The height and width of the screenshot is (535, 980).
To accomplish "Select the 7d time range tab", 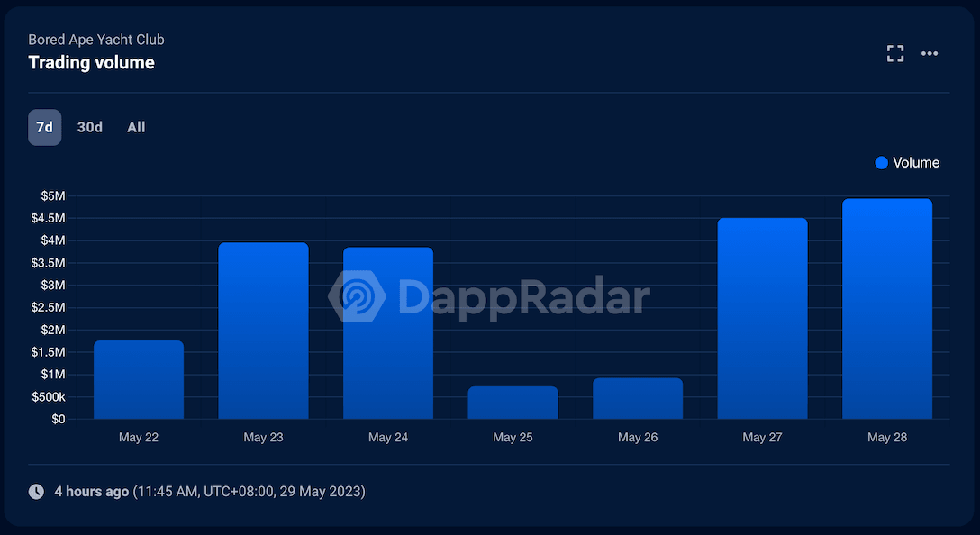I will click(44, 128).
